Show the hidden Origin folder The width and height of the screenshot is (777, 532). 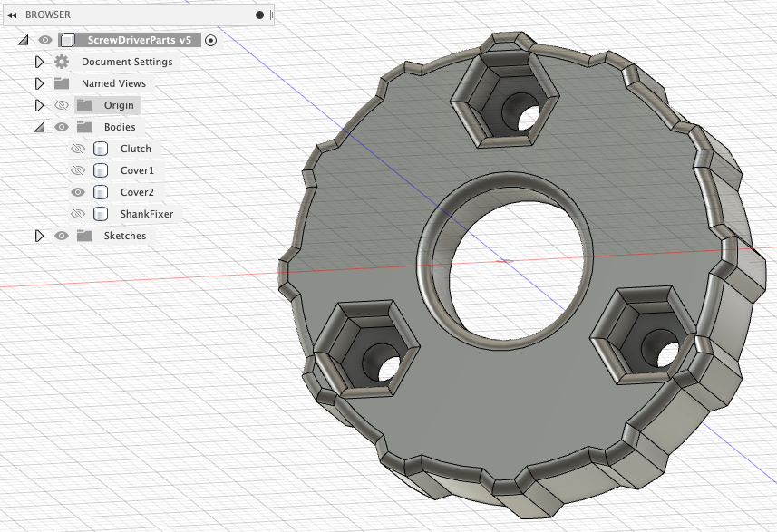pyautogui.click(x=62, y=105)
